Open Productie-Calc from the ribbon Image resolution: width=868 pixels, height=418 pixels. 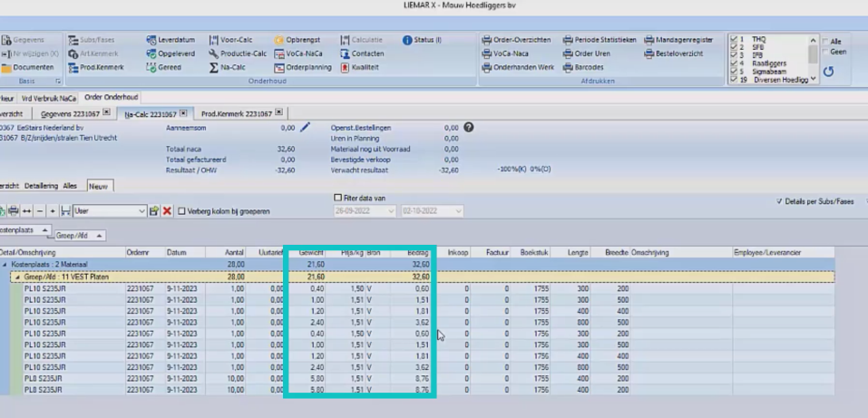point(238,53)
